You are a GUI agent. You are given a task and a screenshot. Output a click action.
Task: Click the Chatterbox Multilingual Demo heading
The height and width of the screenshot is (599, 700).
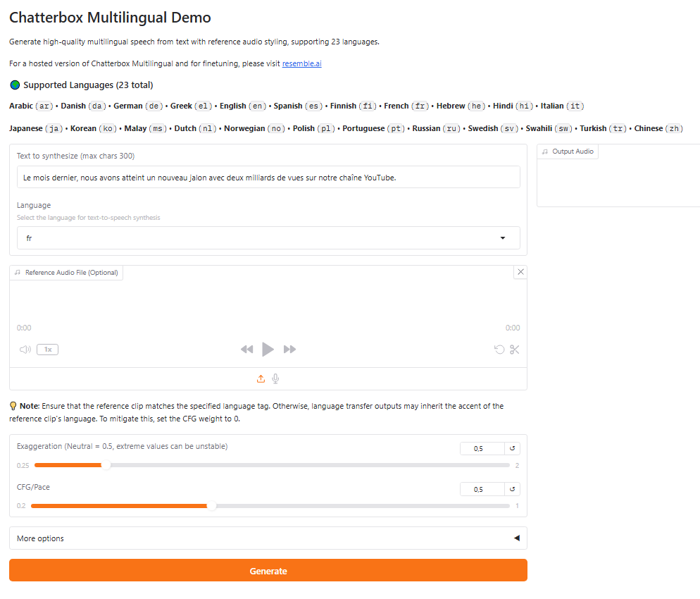click(x=110, y=18)
